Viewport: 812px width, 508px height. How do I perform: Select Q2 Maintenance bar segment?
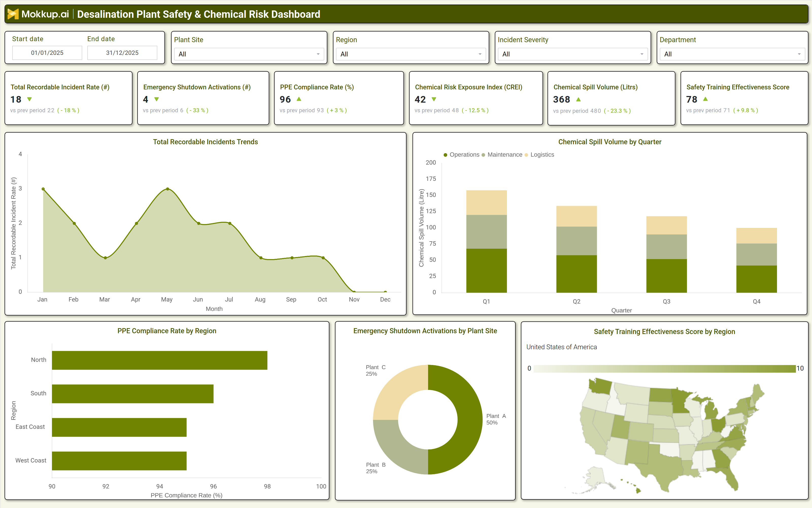point(577,241)
